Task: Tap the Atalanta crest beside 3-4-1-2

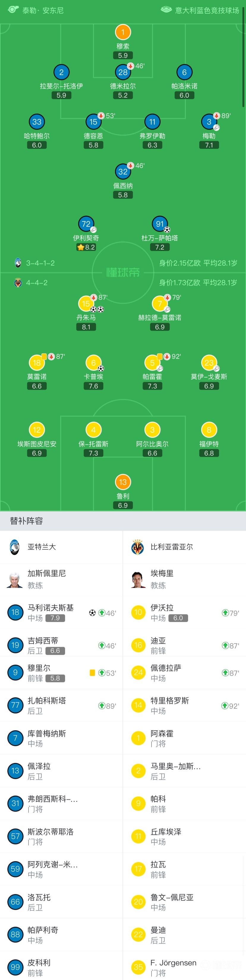Action: click(18, 263)
